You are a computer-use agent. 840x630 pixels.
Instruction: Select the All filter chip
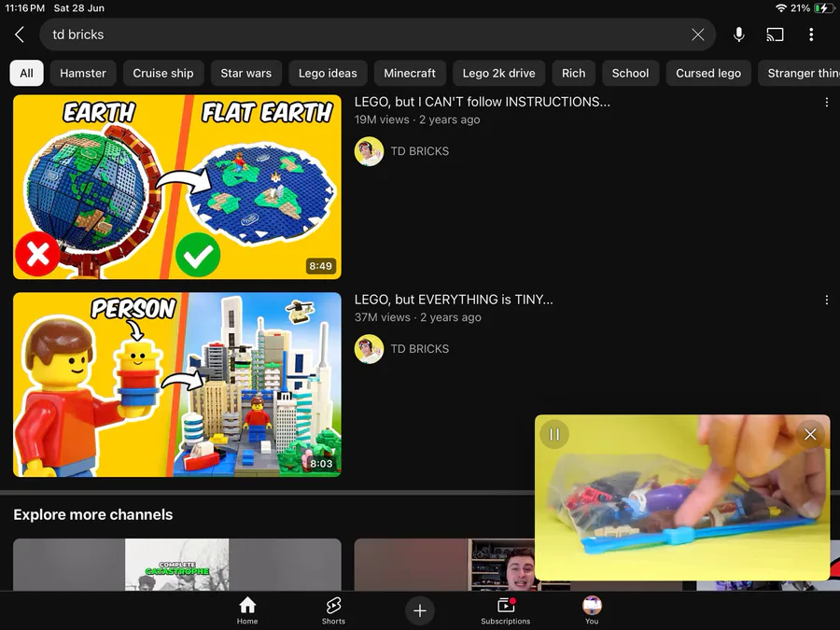click(26, 74)
